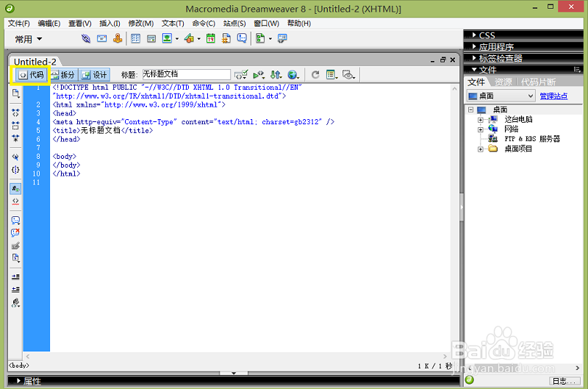
Task: Insert the date with calendar icon
Action: [x=211, y=38]
